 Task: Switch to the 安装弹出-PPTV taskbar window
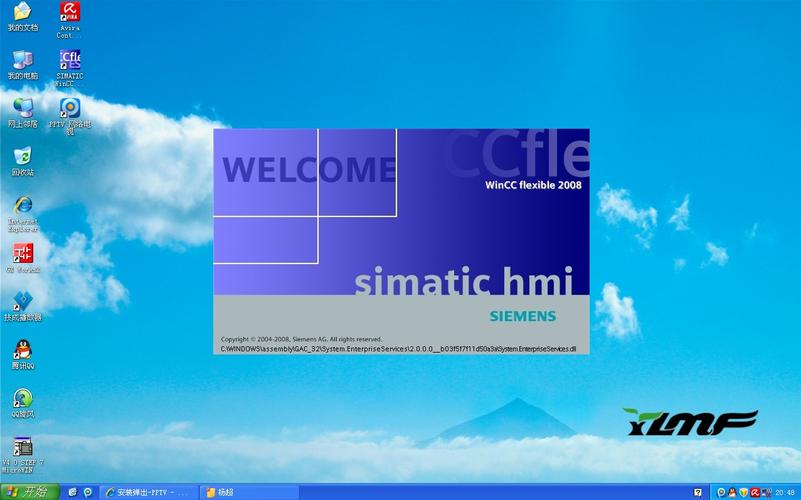tap(149, 492)
